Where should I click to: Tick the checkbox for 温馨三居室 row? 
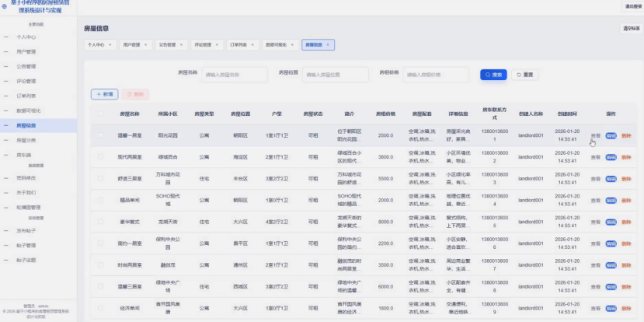pos(101,286)
